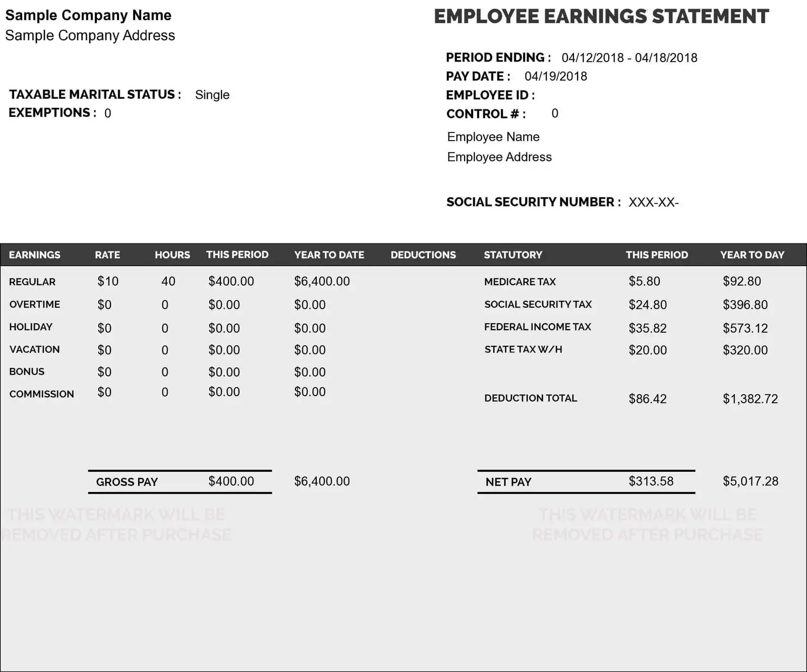
Task: Click the Employee Name field
Action: [493, 137]
